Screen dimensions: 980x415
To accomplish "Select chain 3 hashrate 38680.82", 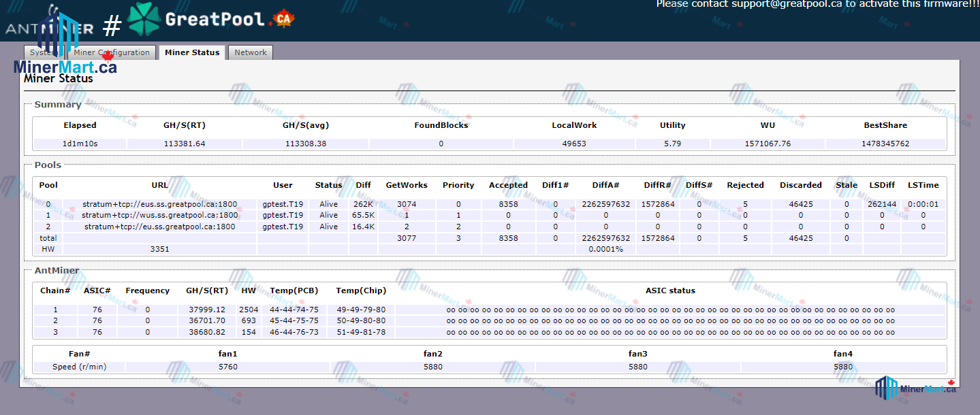I will [x=207, y=332].
